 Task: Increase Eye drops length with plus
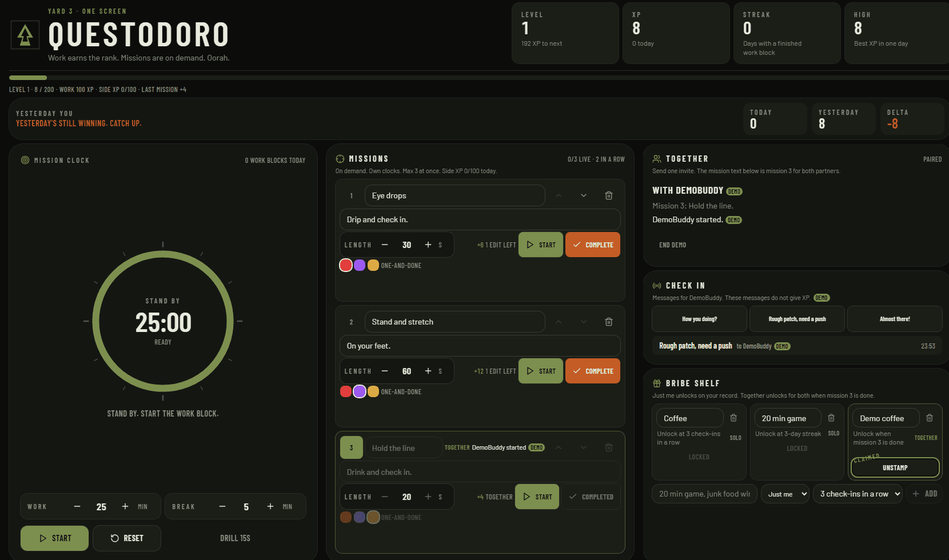[x=428, y=245]
